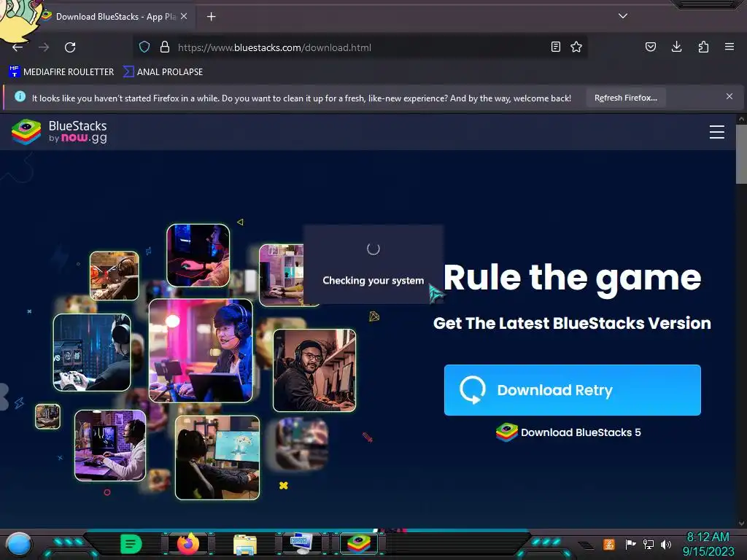
Task: Reload the BlueStacks download page
Action: click(70, 47)
